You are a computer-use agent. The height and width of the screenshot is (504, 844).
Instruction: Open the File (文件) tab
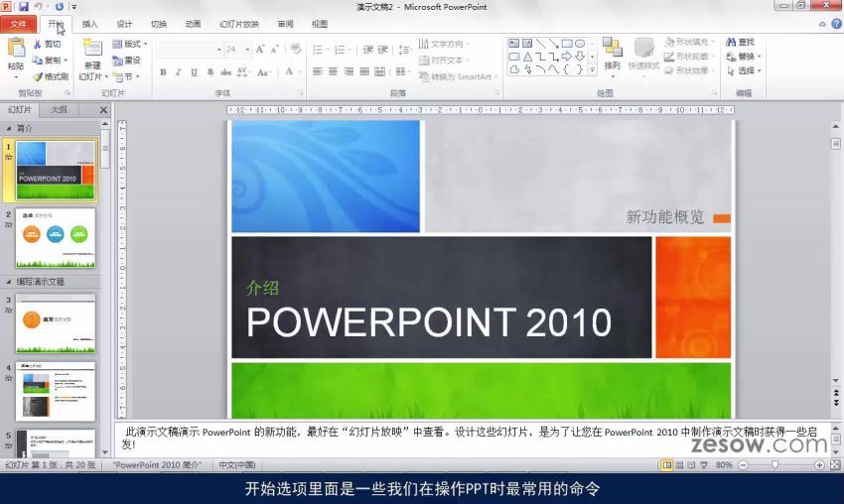[18, 24]
